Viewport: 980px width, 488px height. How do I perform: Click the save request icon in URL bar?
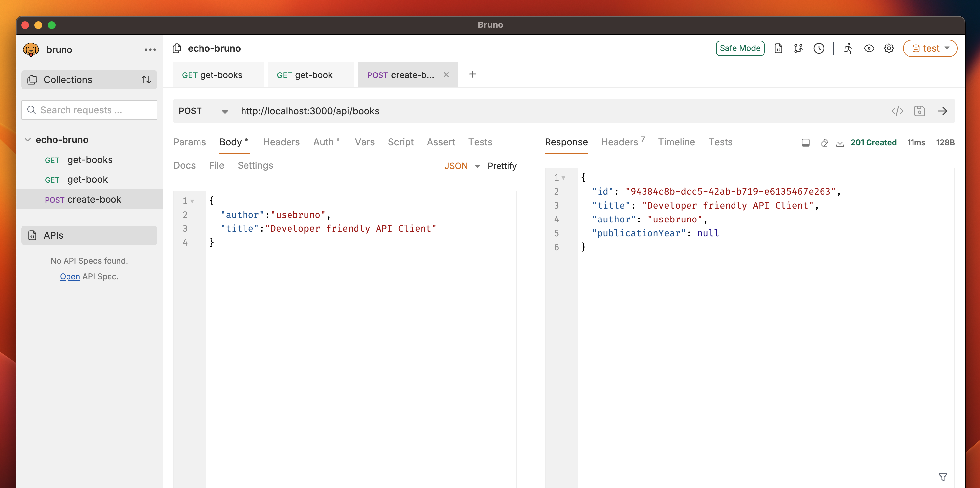[920, 111]
